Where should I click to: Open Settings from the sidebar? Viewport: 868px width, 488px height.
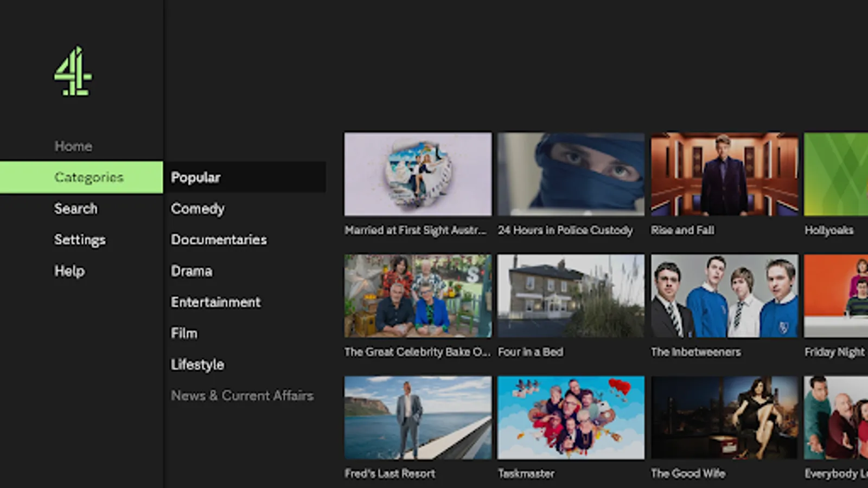coord(80,240)
